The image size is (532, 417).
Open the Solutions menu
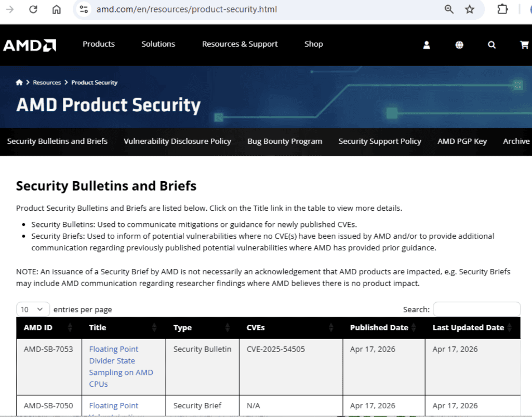[x=158, y=44]
